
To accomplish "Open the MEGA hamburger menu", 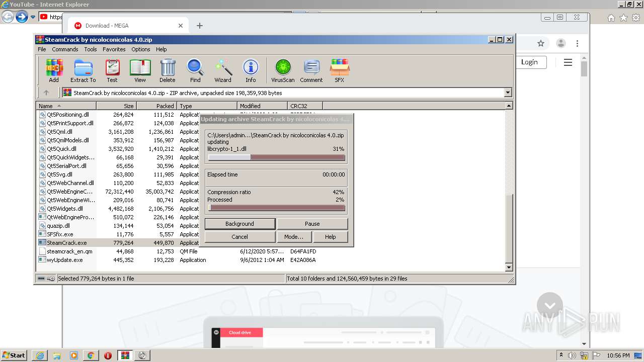I will (x=568, y=62).
